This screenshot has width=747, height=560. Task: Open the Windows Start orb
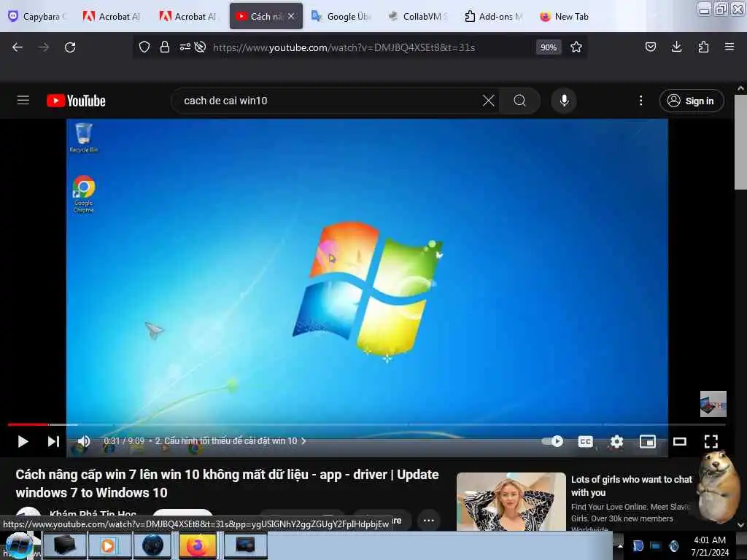pyautogui.click(x=19, y=546)
